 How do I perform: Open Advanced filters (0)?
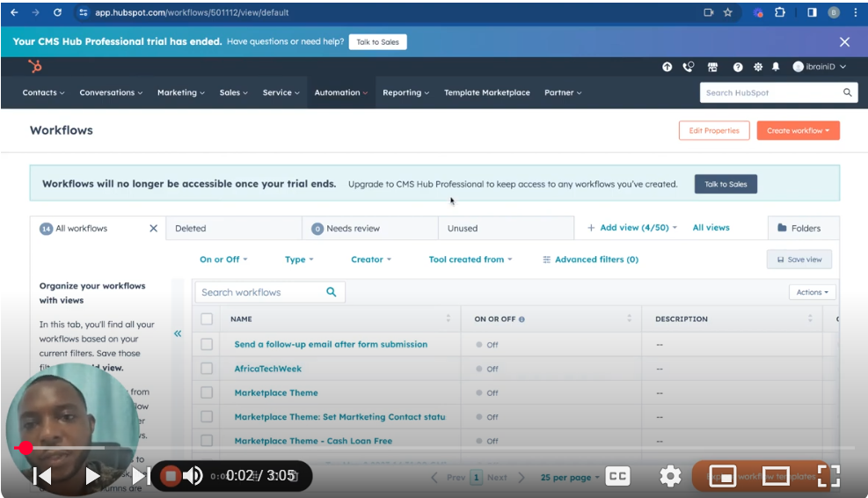(x=590, y=260)
